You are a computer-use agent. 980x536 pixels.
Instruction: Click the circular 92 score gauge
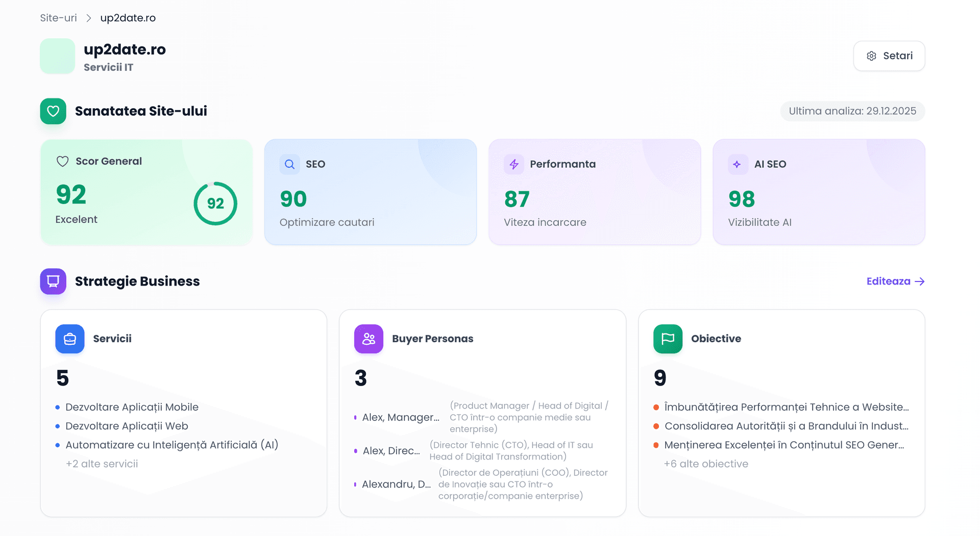coord(215,203)
